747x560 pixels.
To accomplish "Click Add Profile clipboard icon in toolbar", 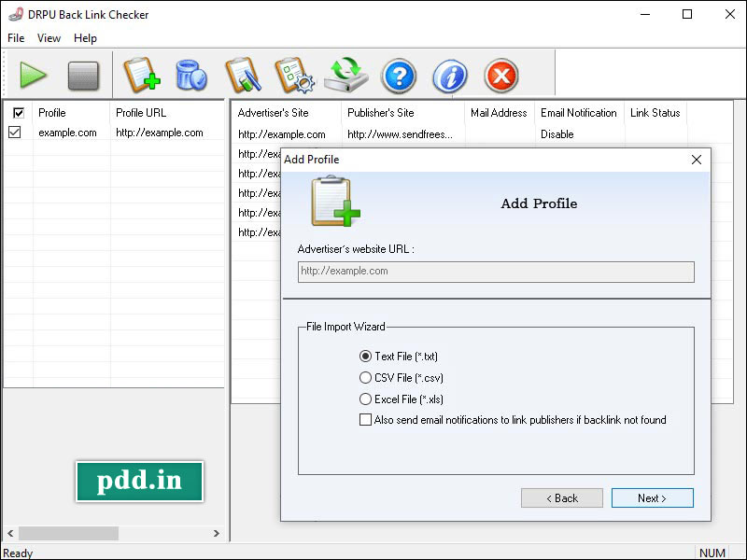I will 142,75.
